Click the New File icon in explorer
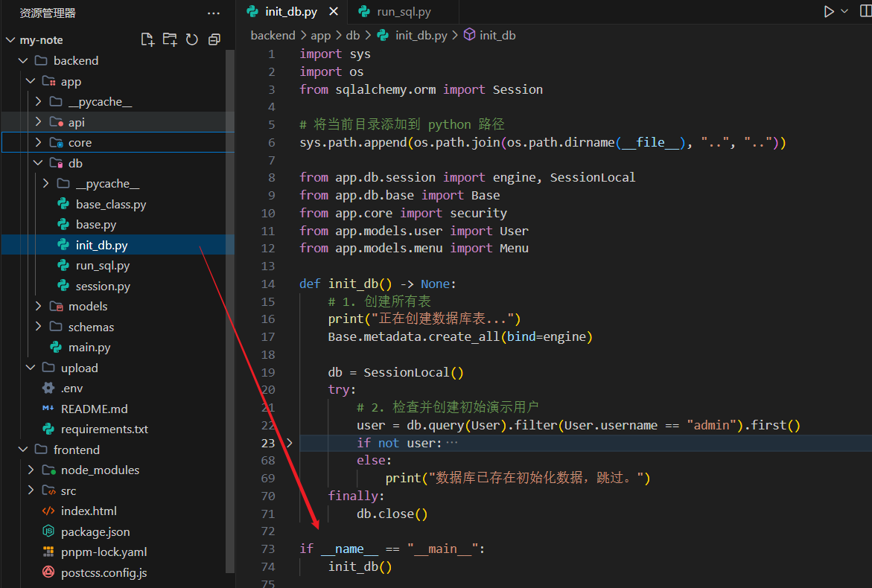This screenshot has height=588, width=872. pyautogui.click(x=147, y=39)
